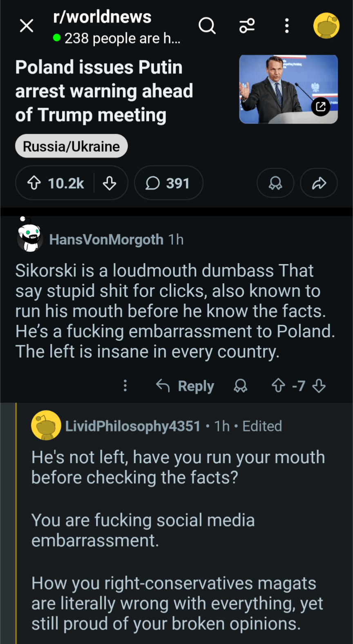This screenshot has height=644, width=353.
Task: Open the r/worldnews subreddit title
Action: [102, 17]
